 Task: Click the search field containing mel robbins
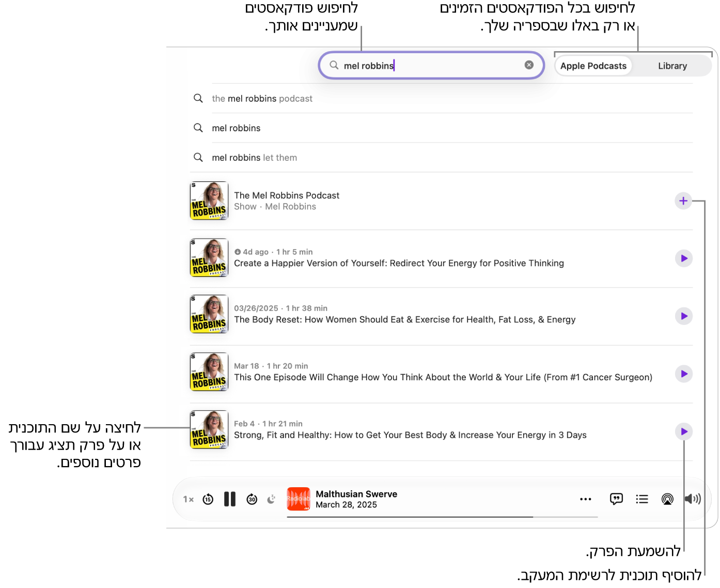pyautogui.click(x=431, y=65)
